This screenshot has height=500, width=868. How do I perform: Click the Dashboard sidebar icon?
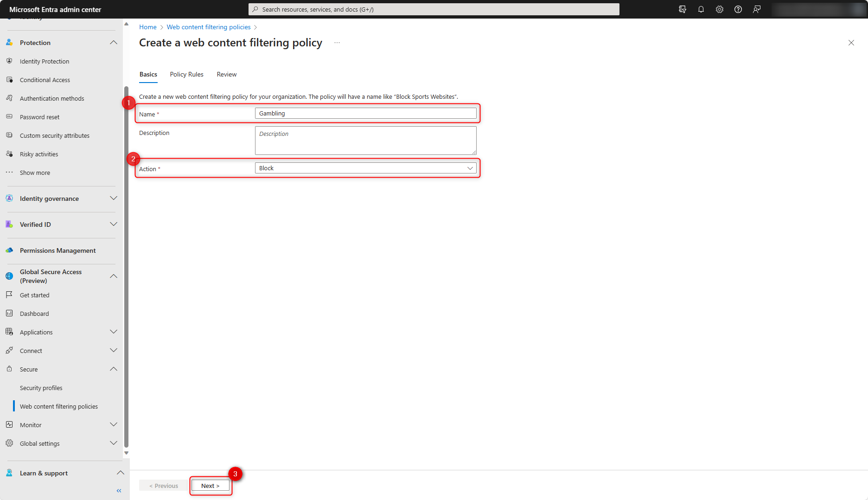click(9, 314)
